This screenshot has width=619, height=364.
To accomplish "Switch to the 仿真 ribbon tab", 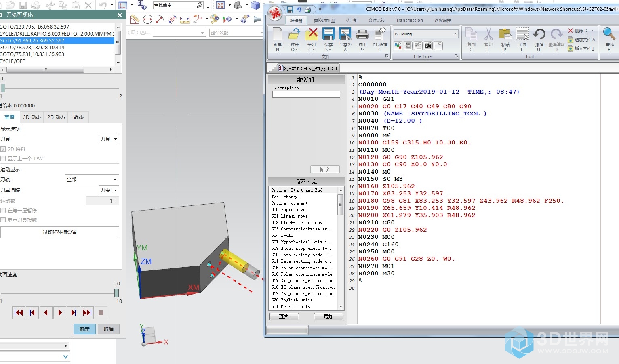I will coord(352,20).
